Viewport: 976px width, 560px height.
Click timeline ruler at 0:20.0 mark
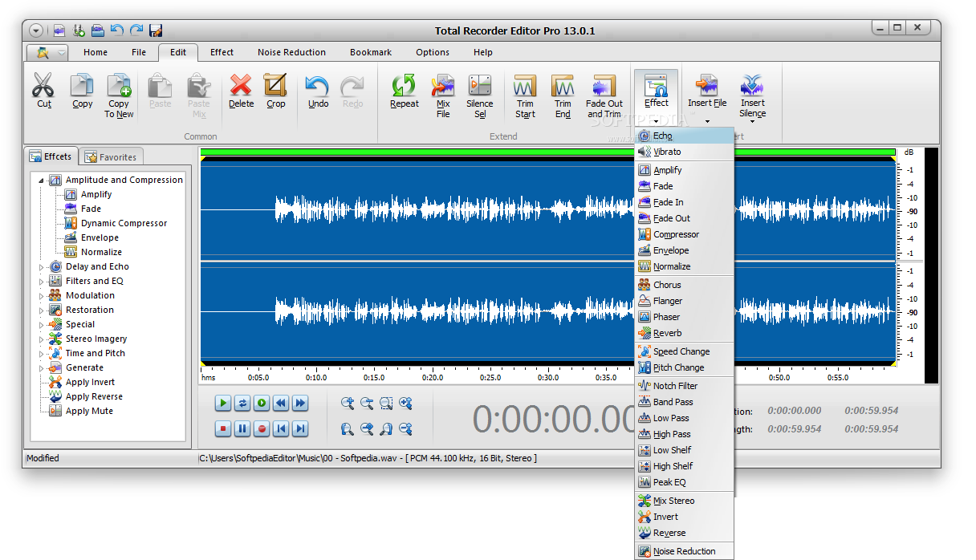pyautogui.click(x=432, y=377)
